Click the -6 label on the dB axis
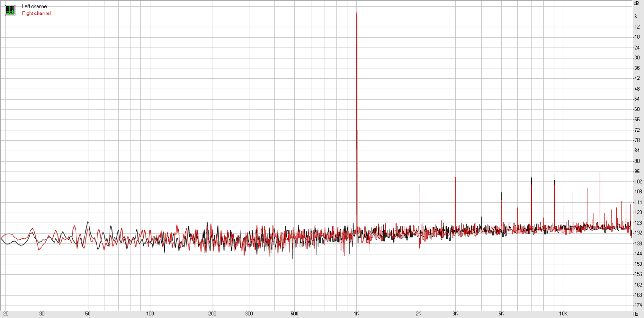644x318 pixels. pos(636,17)
